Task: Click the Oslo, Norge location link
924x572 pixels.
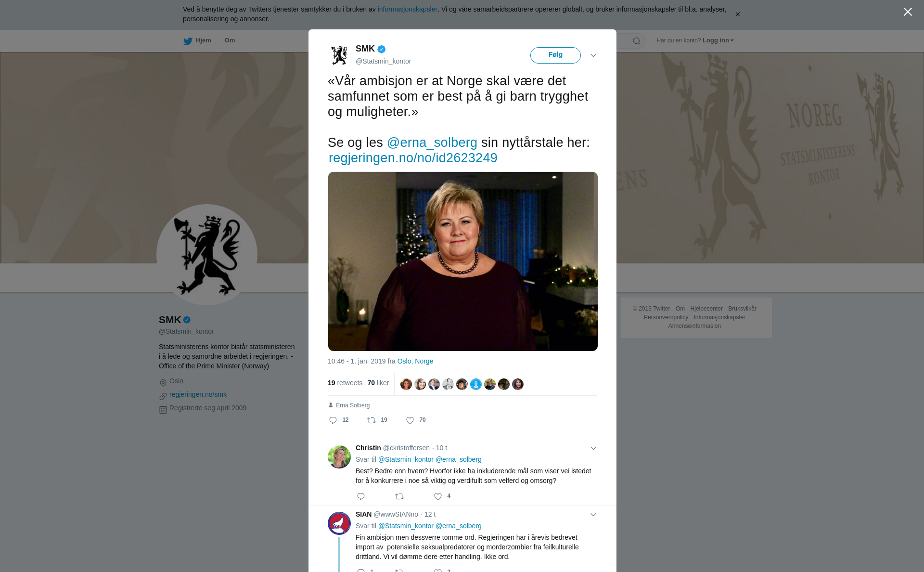Action: point(415,361)
